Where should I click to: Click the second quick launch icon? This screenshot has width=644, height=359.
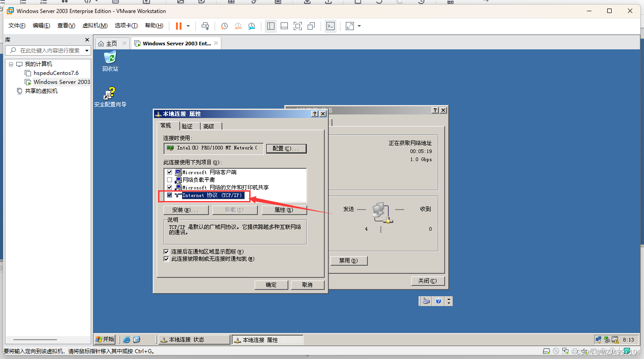(x=137, y=340)
